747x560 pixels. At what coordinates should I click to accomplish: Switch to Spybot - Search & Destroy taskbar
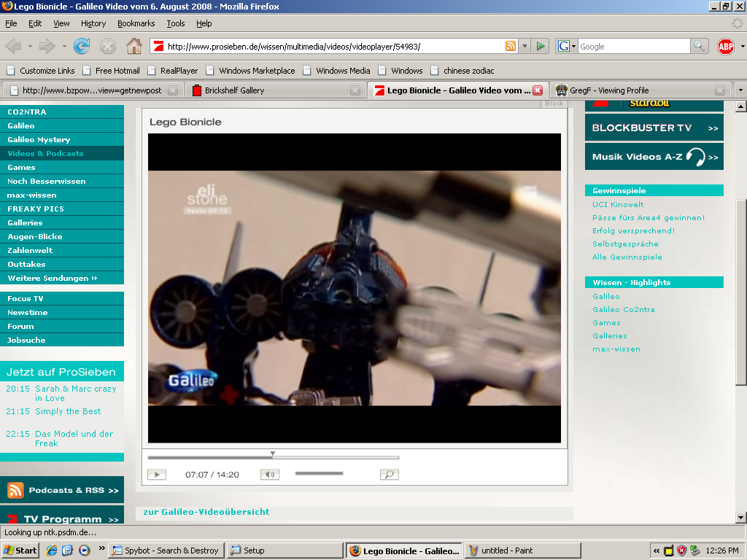[x=166, y=551]
